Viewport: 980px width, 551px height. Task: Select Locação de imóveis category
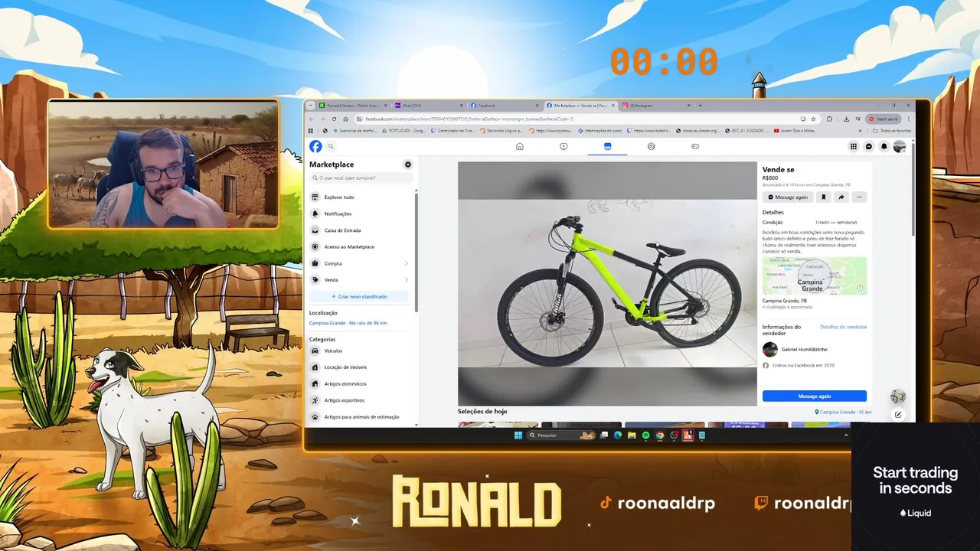(360, 367)
